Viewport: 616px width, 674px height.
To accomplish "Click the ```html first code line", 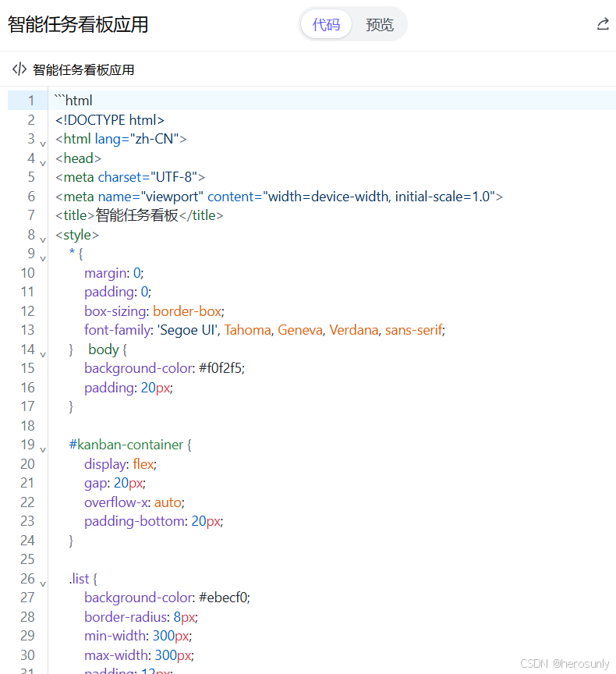I will (x=73, y=101).
